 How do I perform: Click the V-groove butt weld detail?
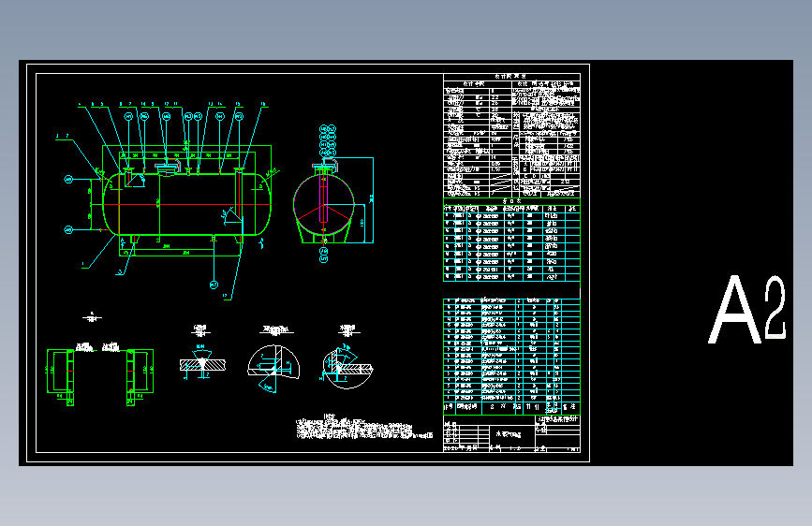point(202,363)
